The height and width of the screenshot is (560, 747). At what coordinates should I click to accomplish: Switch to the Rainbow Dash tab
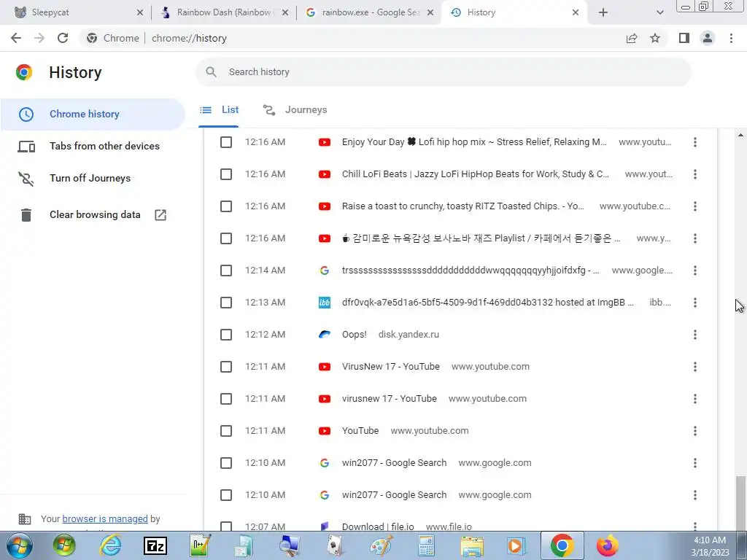click(224, 12)
